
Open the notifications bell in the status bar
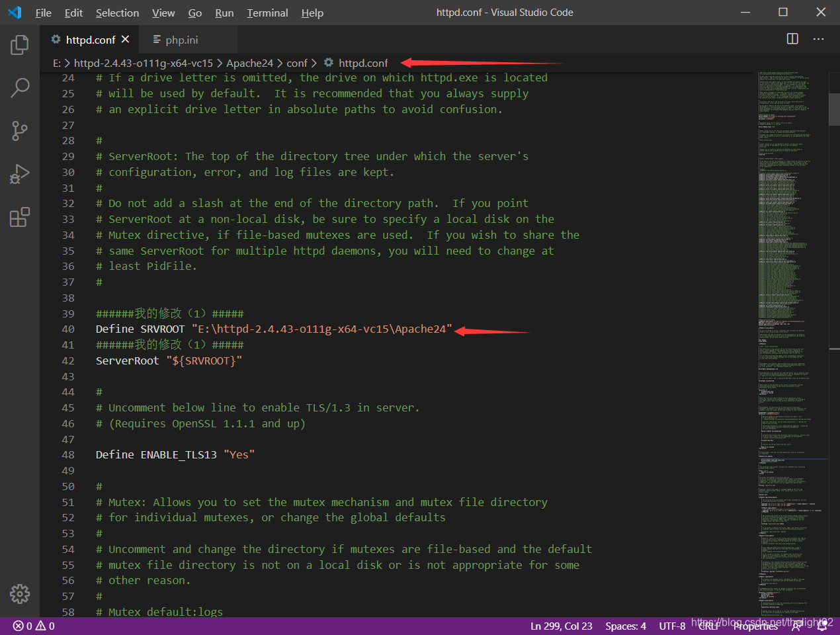(822, 626)
